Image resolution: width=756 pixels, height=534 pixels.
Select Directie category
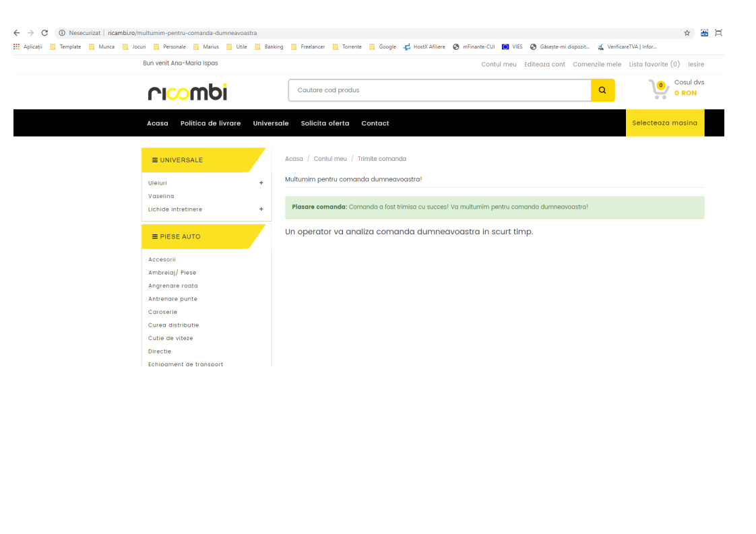(160, 352)
